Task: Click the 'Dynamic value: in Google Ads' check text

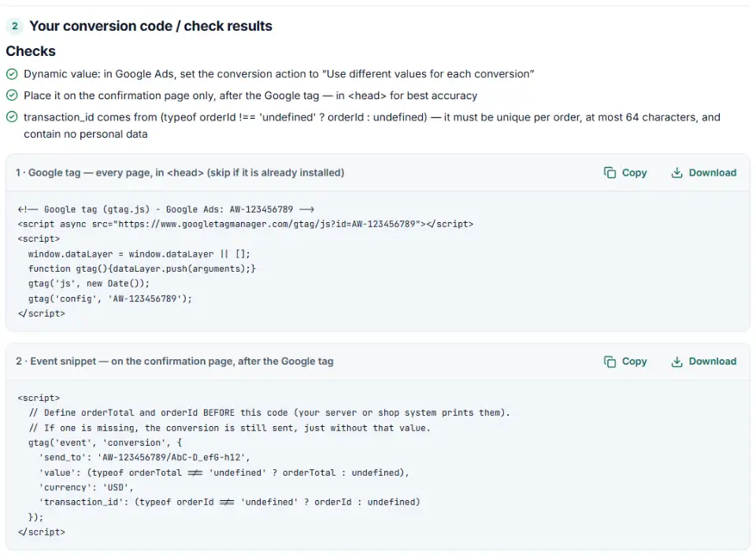Action: 279,74
